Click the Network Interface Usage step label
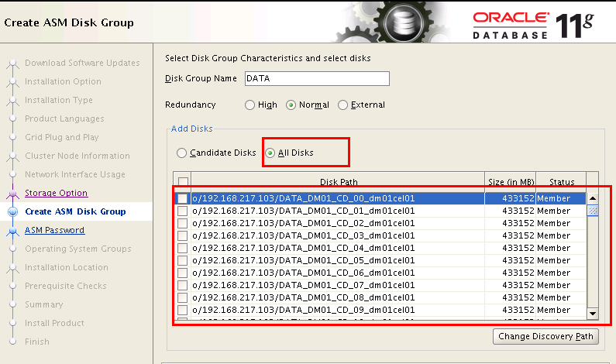The width and height of the screenshot is (616, 364). [x=75, y=174]
